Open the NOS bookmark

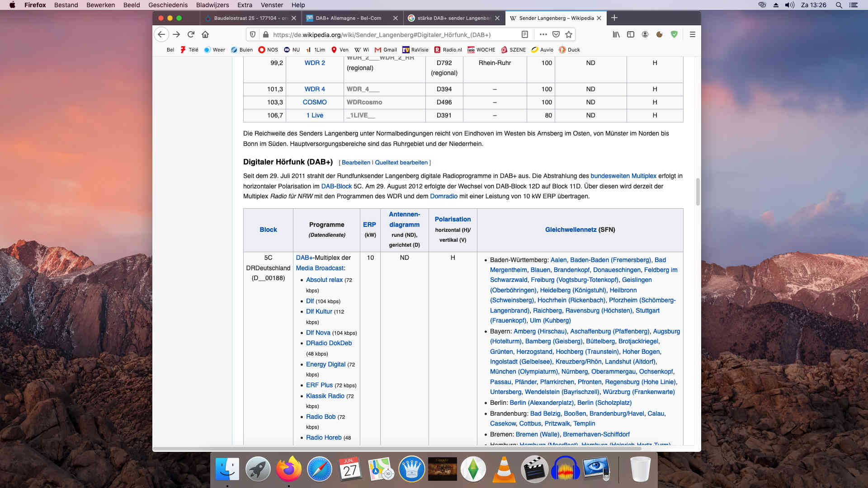tap(268, 50)
